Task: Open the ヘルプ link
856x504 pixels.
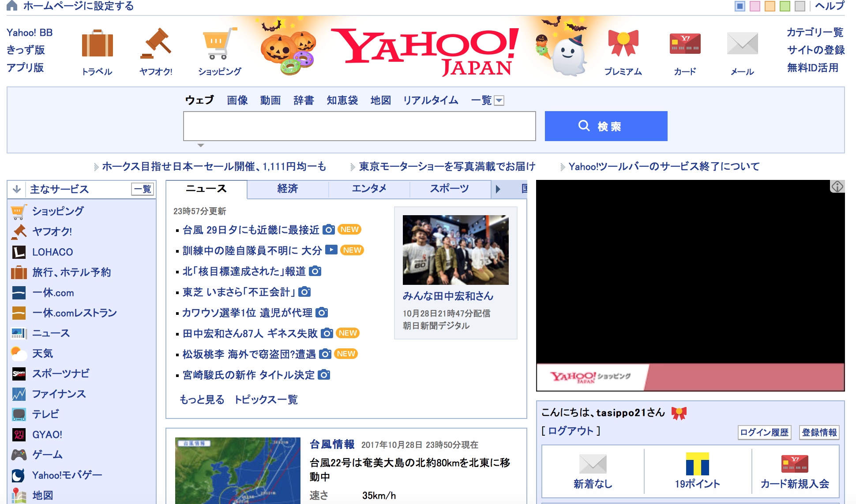Action: 830,6
